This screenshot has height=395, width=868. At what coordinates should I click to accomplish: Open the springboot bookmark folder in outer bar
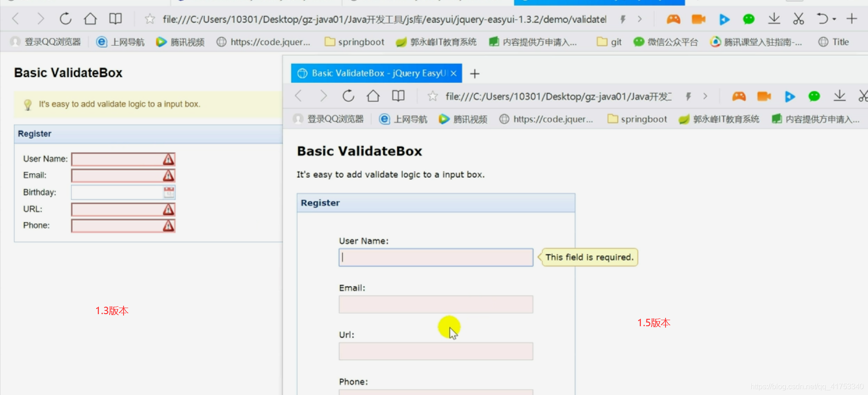point(355,42)
